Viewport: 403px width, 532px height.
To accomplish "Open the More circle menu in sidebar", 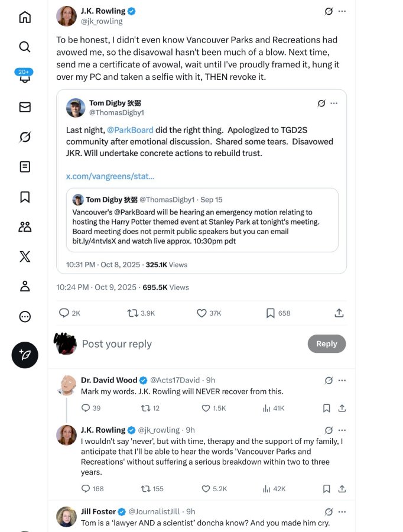I will 25,317.
